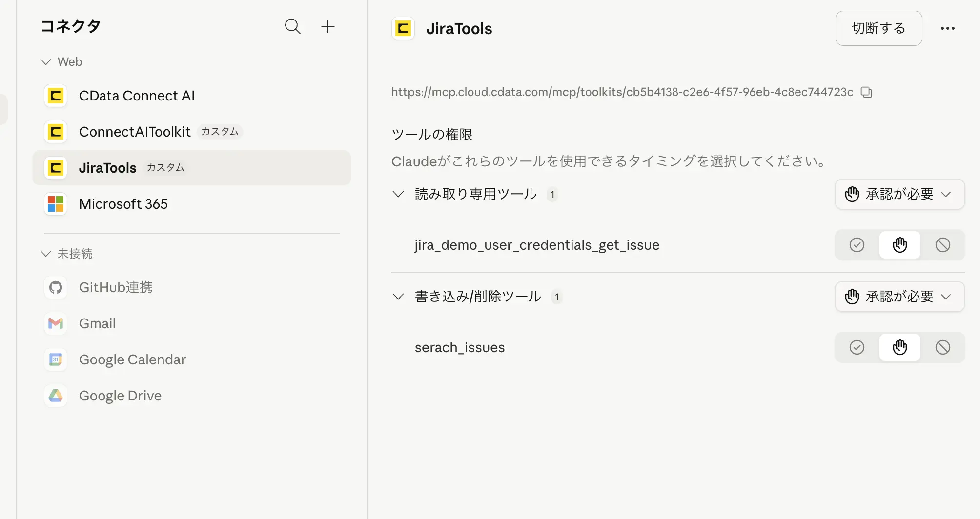The image size is (980, 519).
Task: Open the Google Drive connector
Action: click(192, 396)
